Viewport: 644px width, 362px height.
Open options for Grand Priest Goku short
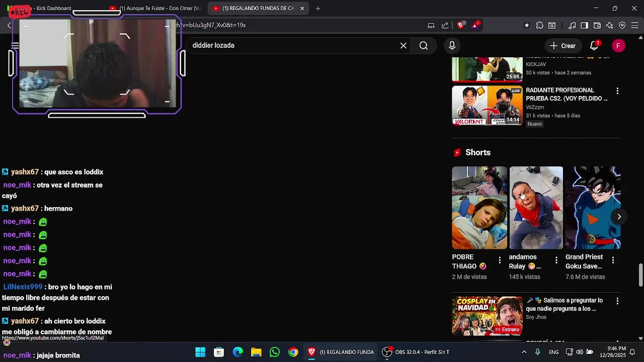(x=613, y=260)
